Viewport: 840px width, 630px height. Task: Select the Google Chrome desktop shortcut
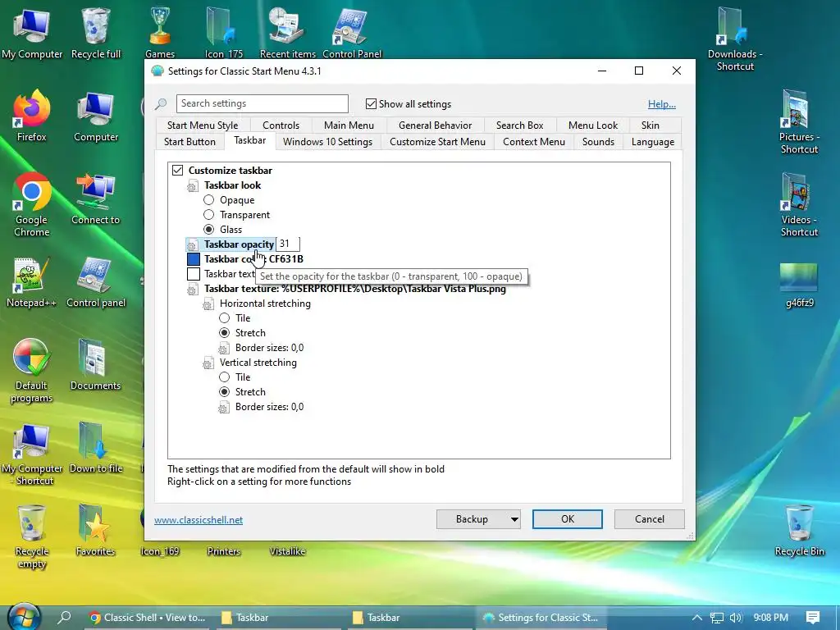[x=32, y=204]
